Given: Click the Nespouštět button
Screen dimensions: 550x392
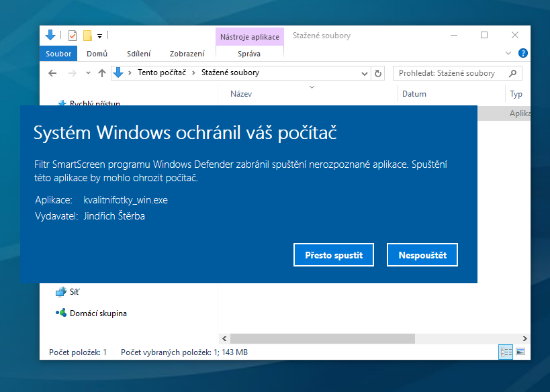Looking at the screenshot, I should tap(422, 255).
